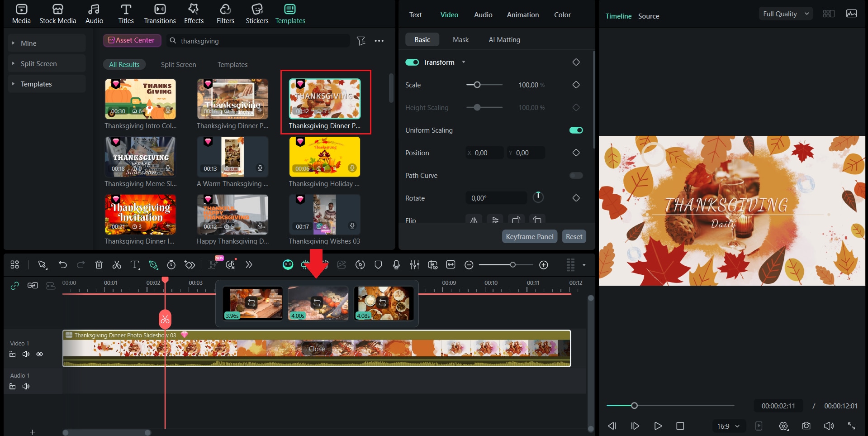Open the audio mixer icon in timeline toolbar
The image size is (868, 436).
[x=414, y=265]
